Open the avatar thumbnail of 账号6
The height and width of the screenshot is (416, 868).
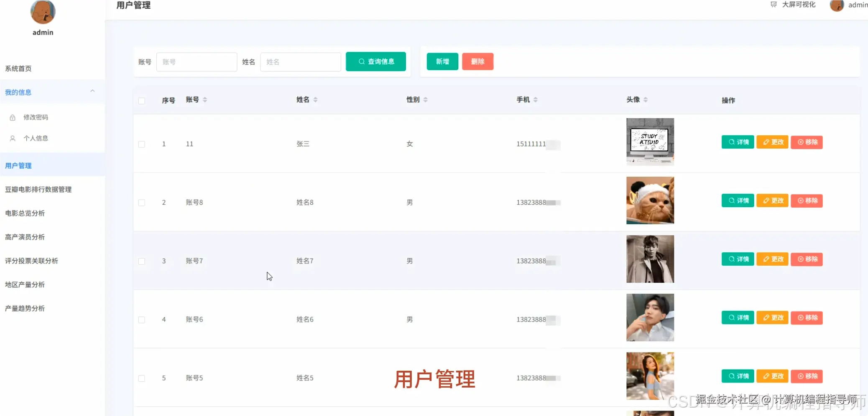point(650,317)
